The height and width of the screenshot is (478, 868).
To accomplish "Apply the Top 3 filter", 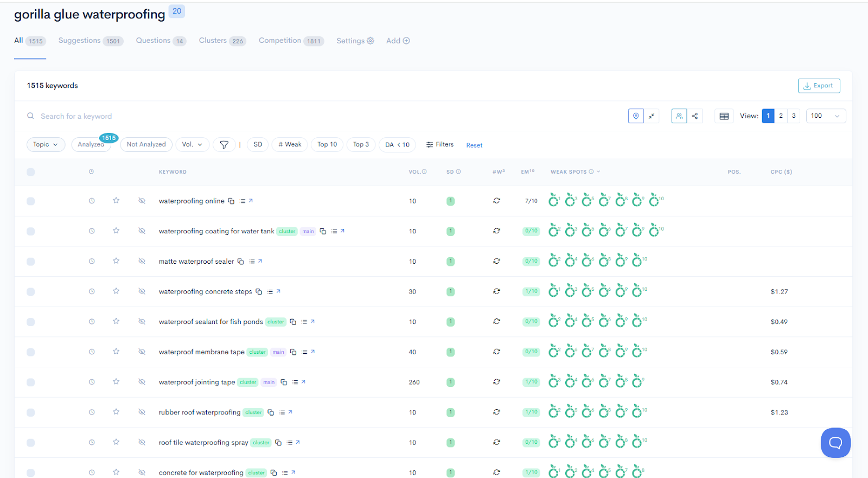I will point(361,144).
